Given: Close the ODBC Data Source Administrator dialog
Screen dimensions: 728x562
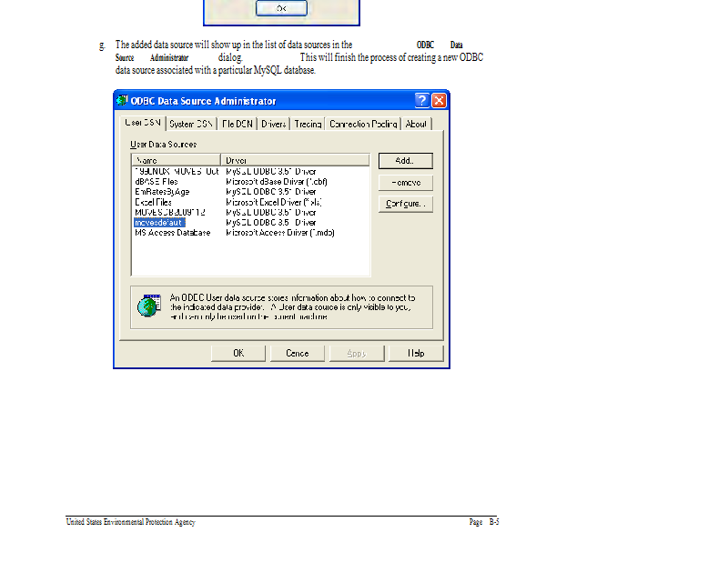Looking at the screenshot, I should point(439,100).
